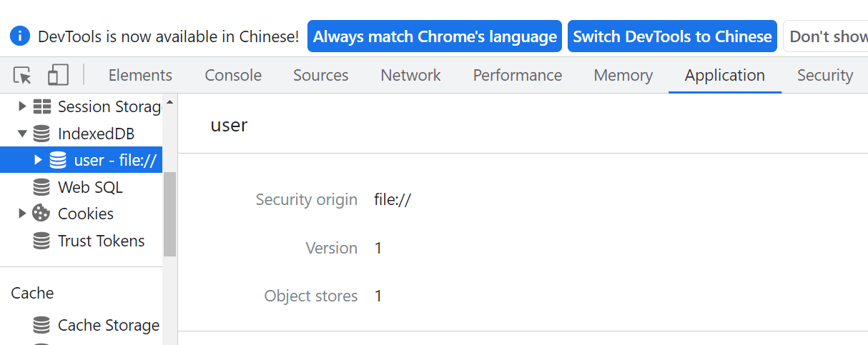
Task: Click the sidebar scroll up arrow
Action: click(x=169, y=103)
